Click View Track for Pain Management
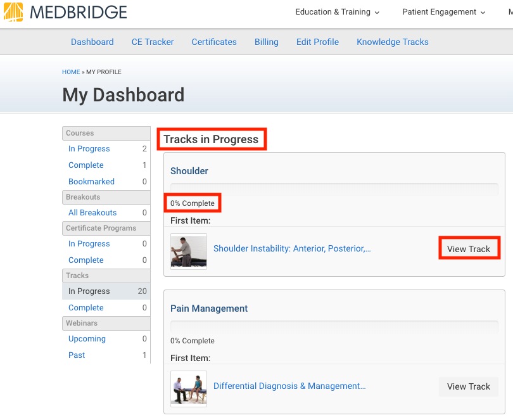This screenshot has height=420, width=513. [x=469, y=386]
